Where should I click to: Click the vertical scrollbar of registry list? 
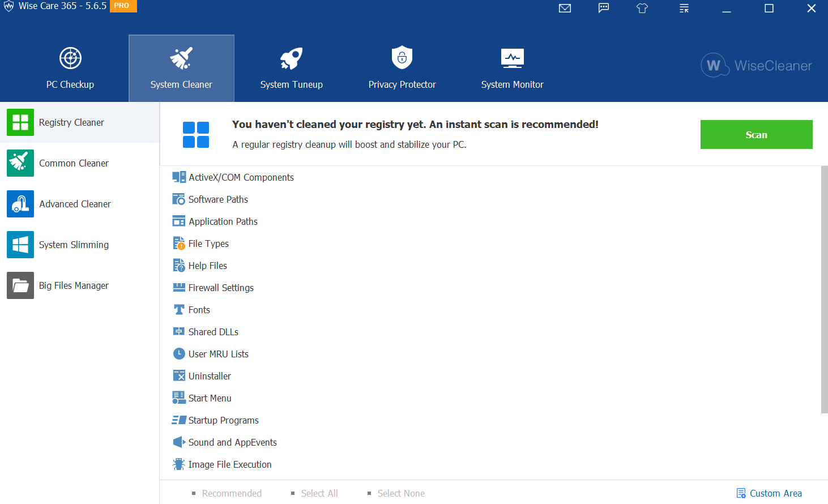click(824, 289)
